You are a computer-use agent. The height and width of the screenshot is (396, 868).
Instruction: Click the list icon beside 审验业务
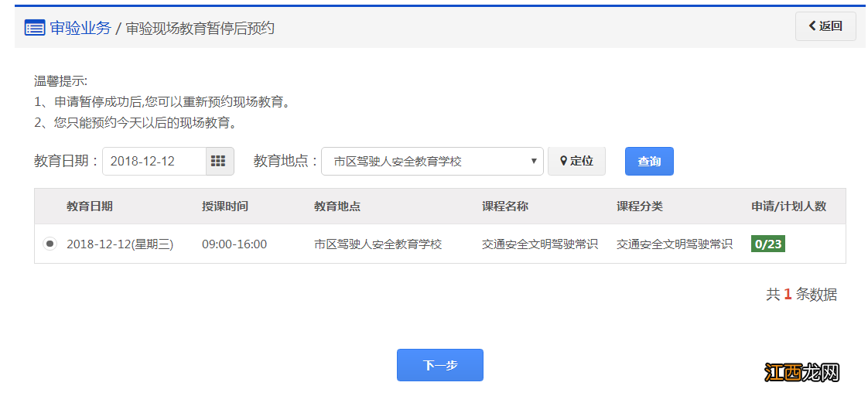(35, 28)
